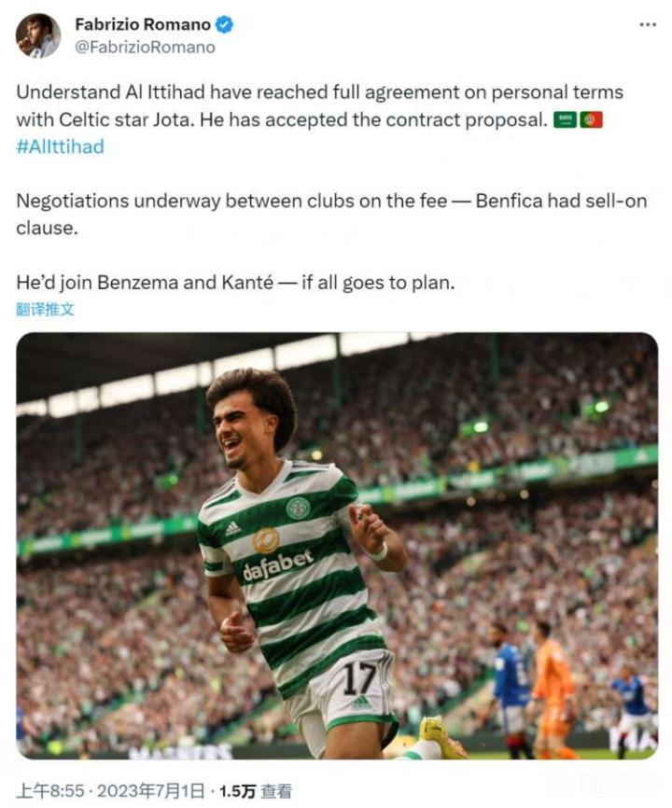This screenshot has width=672, height=808.
Task: Open Fabrizio Romano's profile avatar
Action: pyautogui.click(x=37, y=35)
